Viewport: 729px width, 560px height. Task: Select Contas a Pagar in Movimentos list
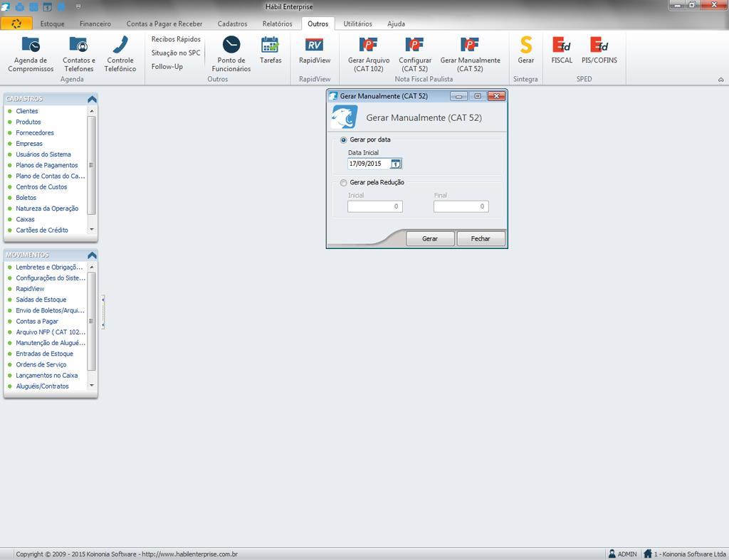point(37,321)
